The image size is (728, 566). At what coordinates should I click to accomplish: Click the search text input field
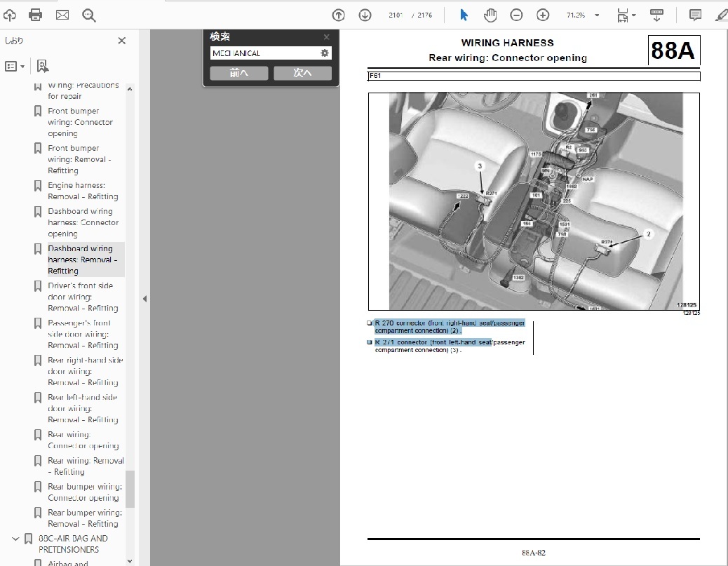pos(264,53)
